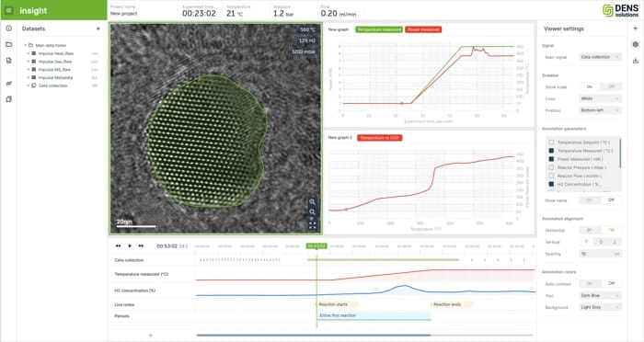Click the green timeline playhead marker

point(316,246)
